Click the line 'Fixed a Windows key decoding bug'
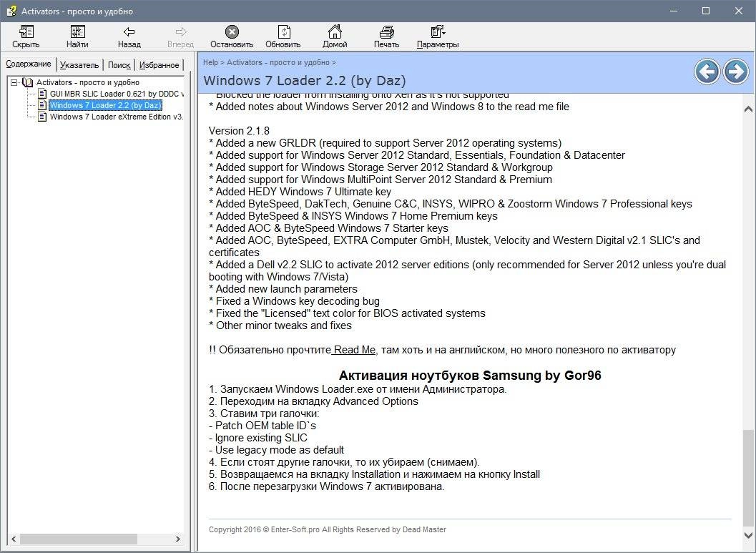Image resolution: width=756 pixels, height=553 pixels. click(x=294, y=301)
